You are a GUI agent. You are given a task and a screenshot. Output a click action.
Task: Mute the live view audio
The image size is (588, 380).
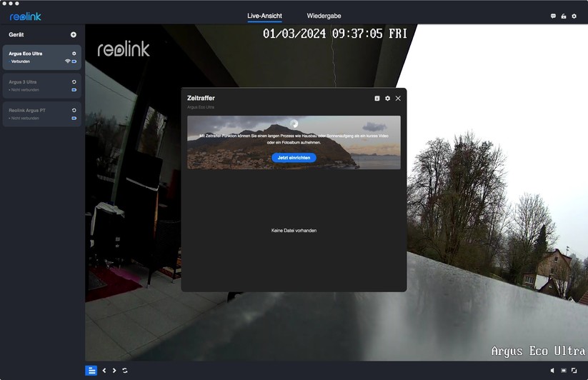tap(552, 370)
